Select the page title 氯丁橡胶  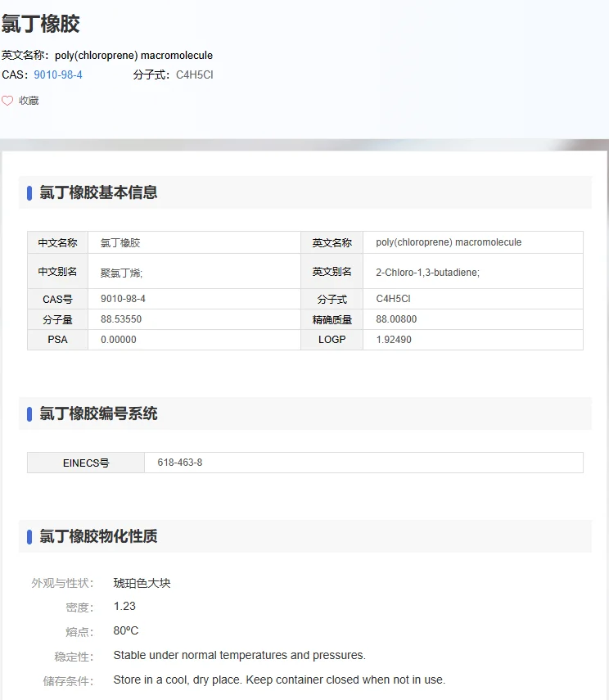[x=41, y=24]
